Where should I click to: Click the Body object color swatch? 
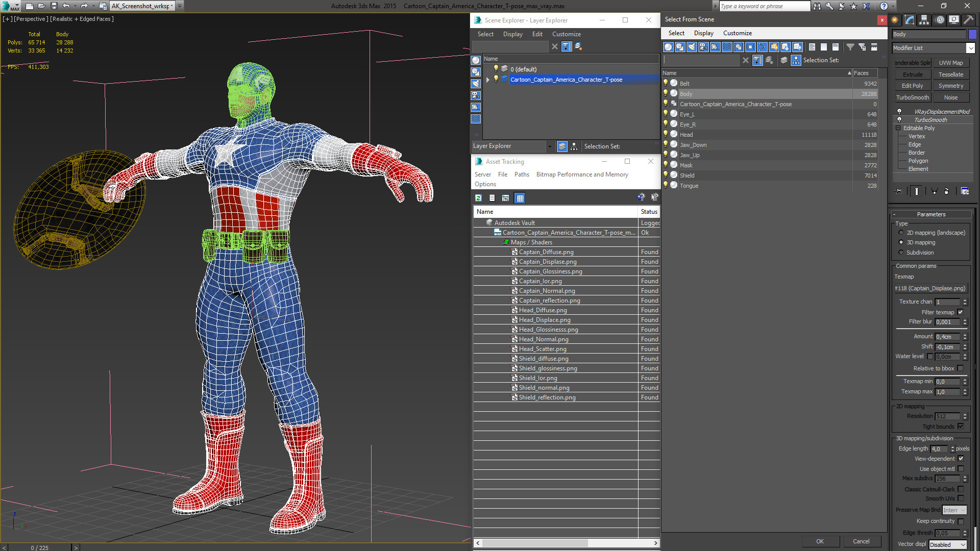click(972, 34)
